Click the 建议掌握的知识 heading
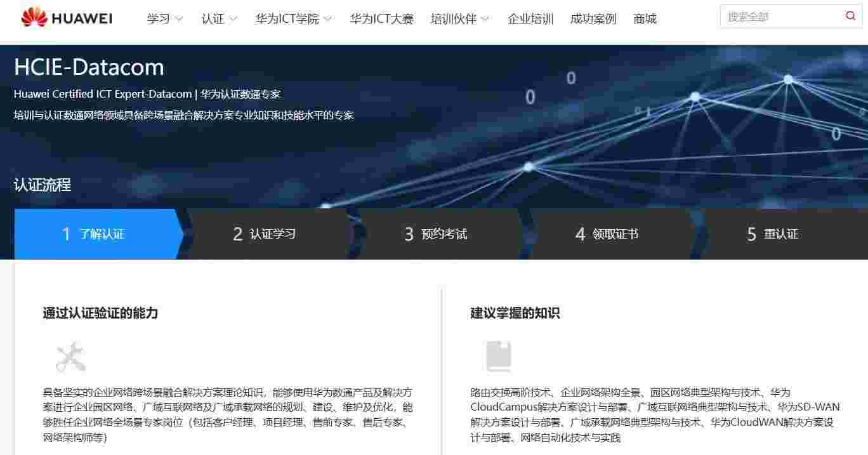Viewport: 868px width, 455px height. 515,313
